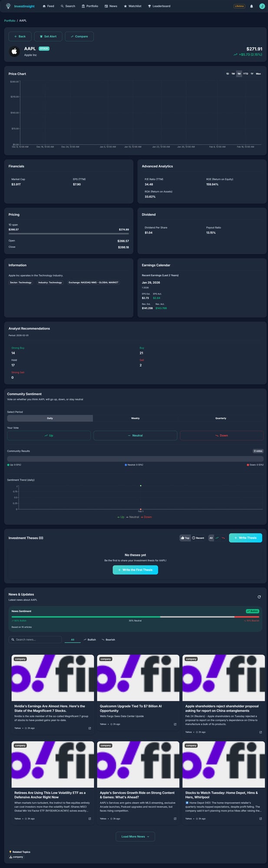Show All theses filter
The width and height of the screenshot is (268, 868).
[211, 538]
